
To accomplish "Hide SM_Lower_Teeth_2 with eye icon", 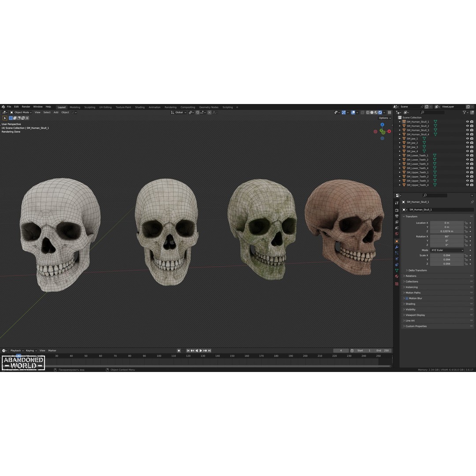I will click(x=468, y=160).
